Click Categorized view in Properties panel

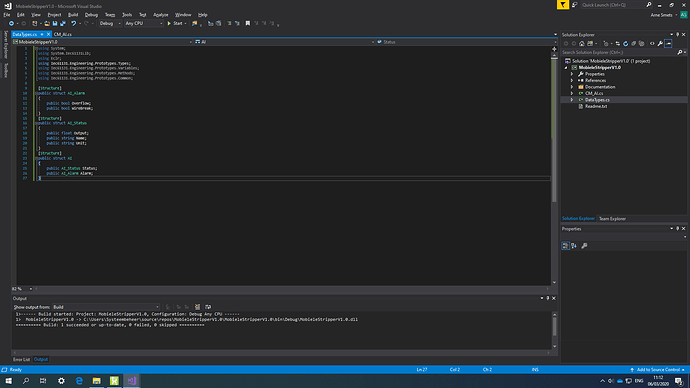coord(565,246)
